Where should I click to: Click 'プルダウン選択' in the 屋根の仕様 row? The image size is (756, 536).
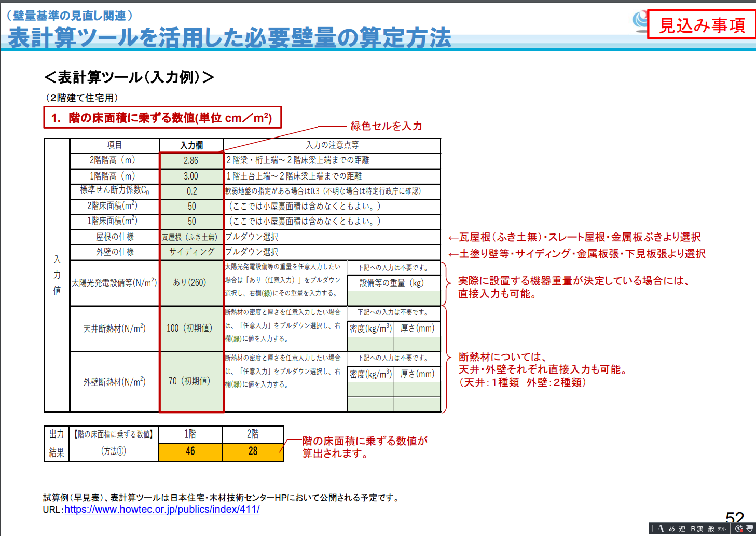click(252, 237)
